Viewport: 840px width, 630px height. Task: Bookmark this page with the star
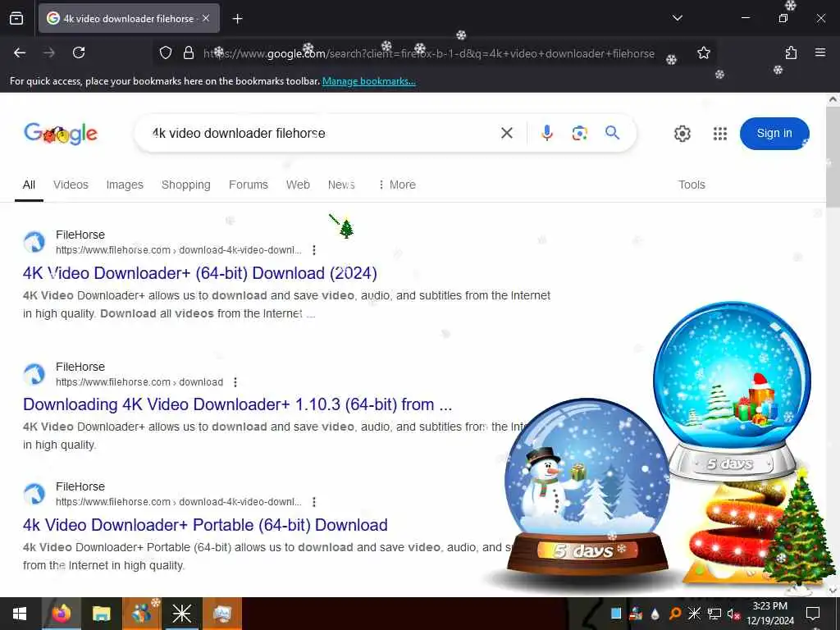coord(703,52)
